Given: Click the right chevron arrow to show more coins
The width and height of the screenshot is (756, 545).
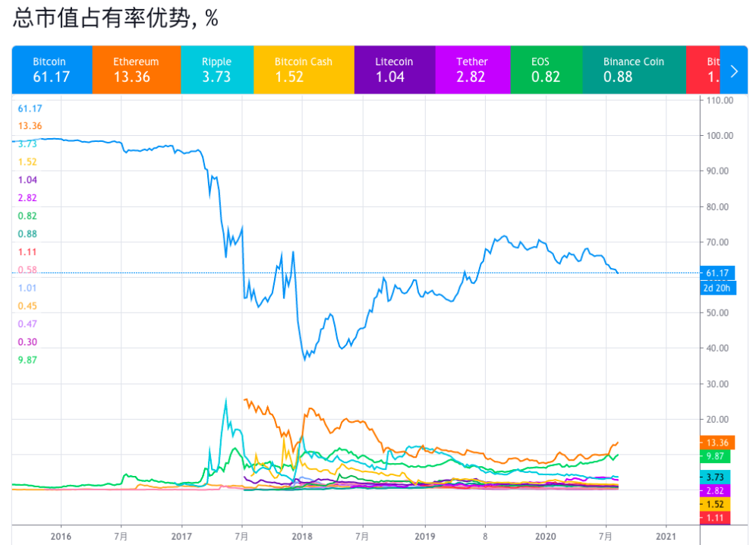Looking at the screenshot, I should 734,71.
